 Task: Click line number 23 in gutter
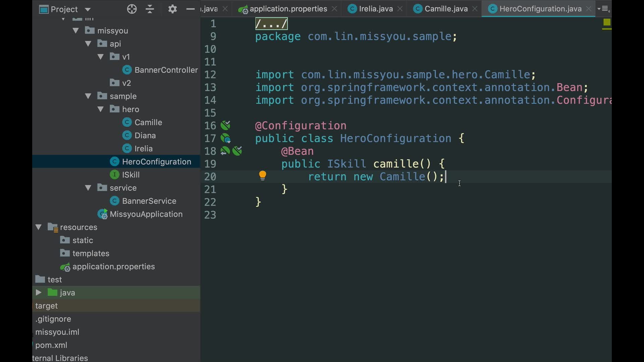210,215
